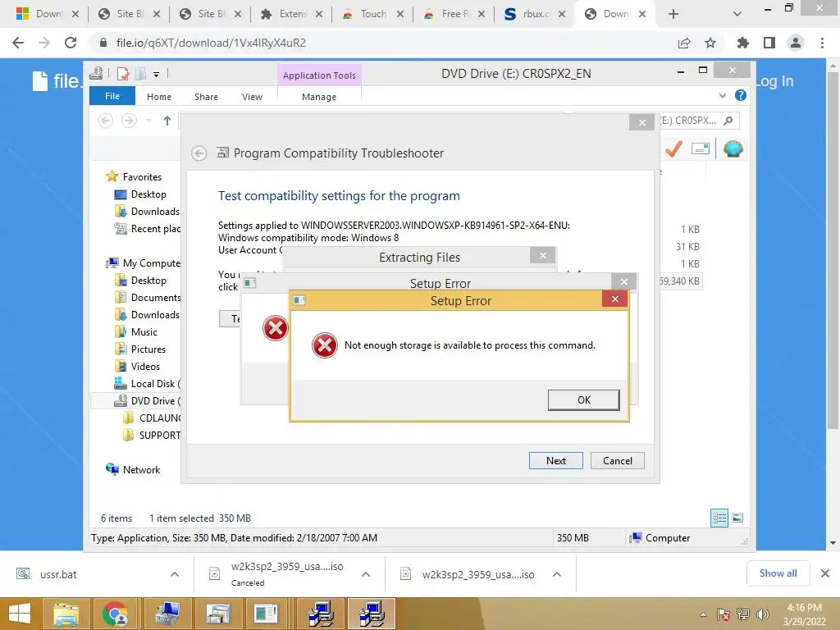The image size is (840, 630).
Task: Open the Quick Access Toolbar customize dropdown
Action: 157,75
